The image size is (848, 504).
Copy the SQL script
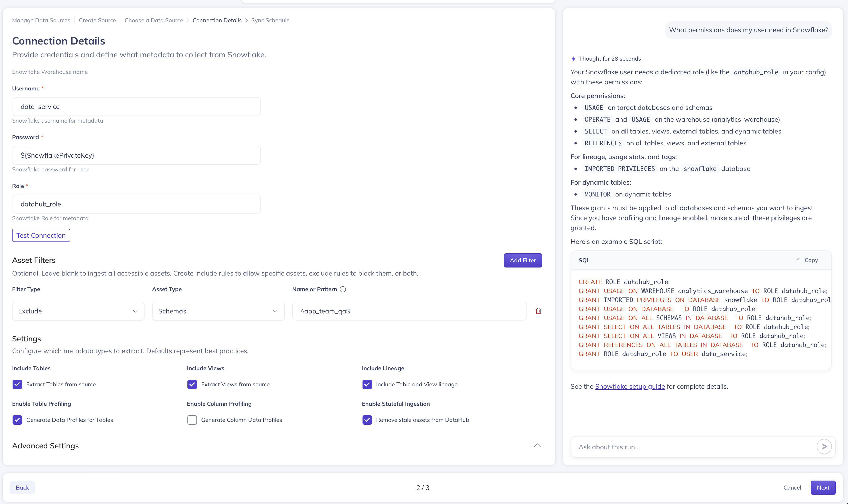coord(807,260)
